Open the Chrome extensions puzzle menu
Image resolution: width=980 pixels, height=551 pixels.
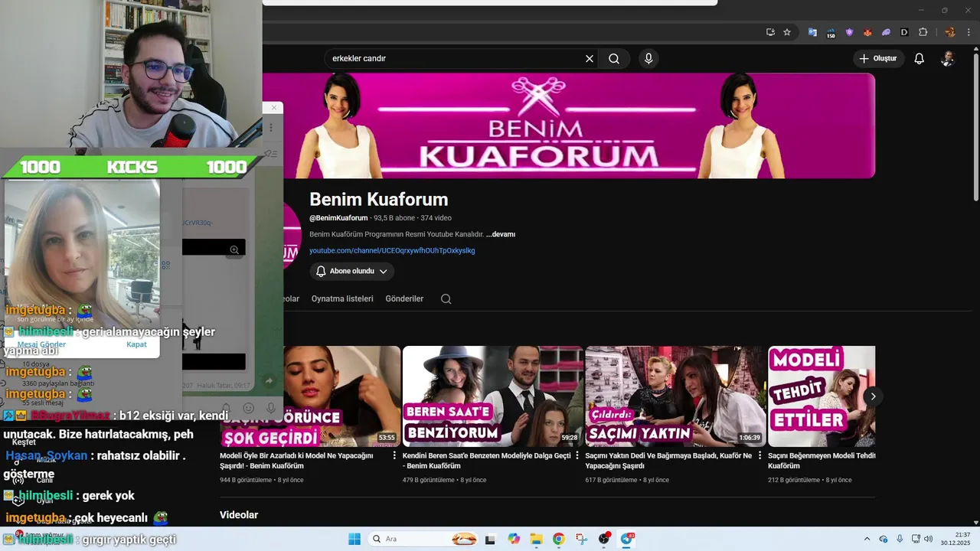pyautogui.click(x=923, y=32)
